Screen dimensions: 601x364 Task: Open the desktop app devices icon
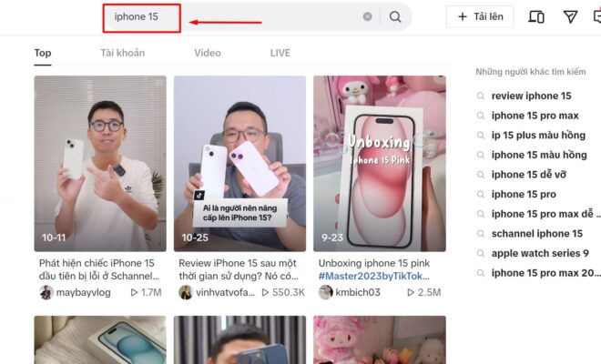[536, 17]
